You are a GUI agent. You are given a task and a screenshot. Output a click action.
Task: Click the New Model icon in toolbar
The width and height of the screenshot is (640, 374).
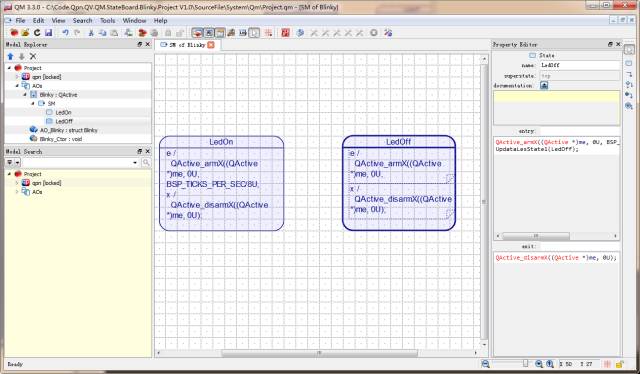(x=14, y=33)
